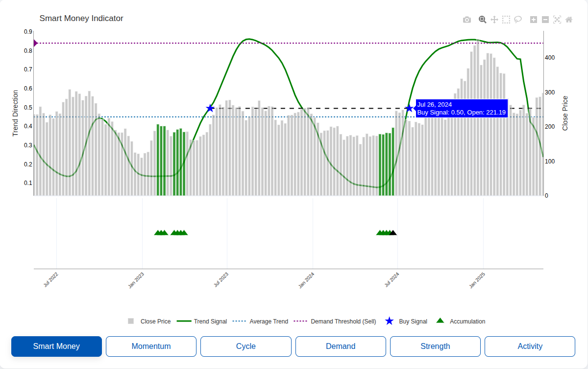Toggle Average Trend legend entry

point(260,322)
